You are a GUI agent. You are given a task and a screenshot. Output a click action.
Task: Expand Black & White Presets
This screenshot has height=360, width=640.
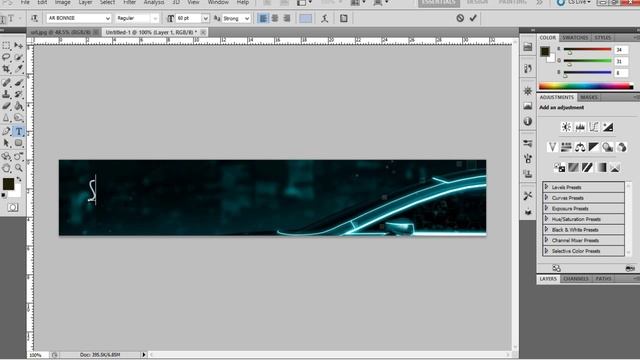click(x=547, y=229)
